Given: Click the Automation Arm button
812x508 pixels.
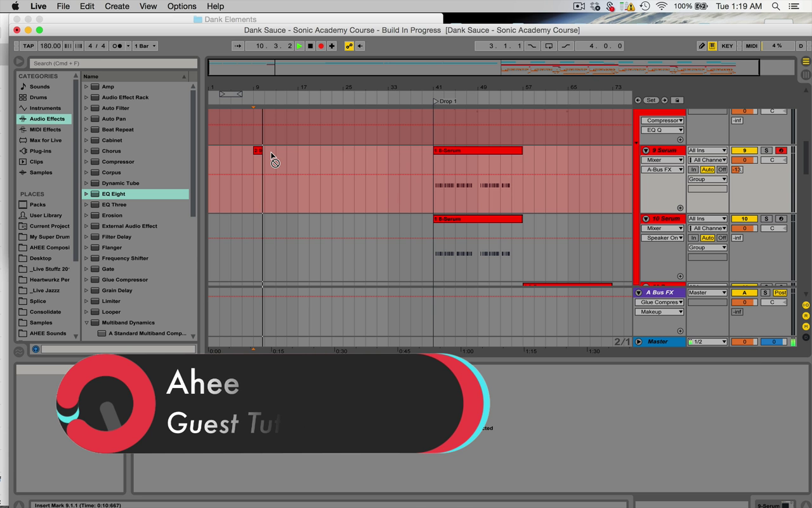Looking at the screenshot, I should click(x=349, y=46).
